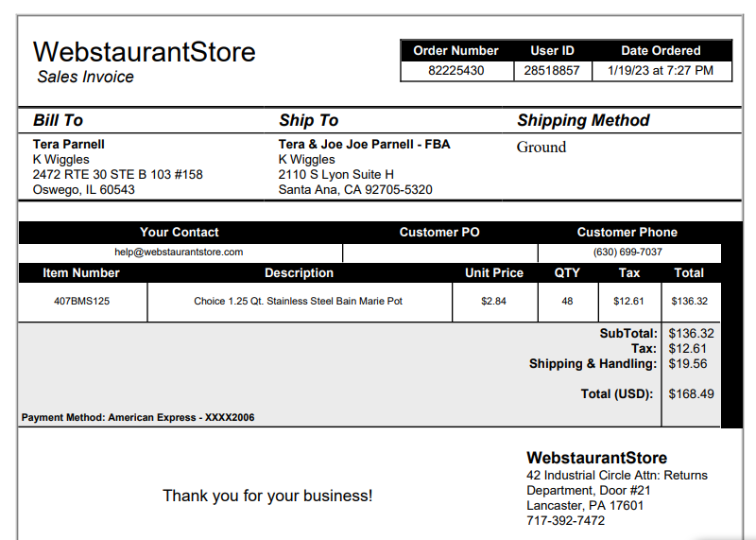Click the Description column header
The image size is (756, 540).
coord(299,272)
